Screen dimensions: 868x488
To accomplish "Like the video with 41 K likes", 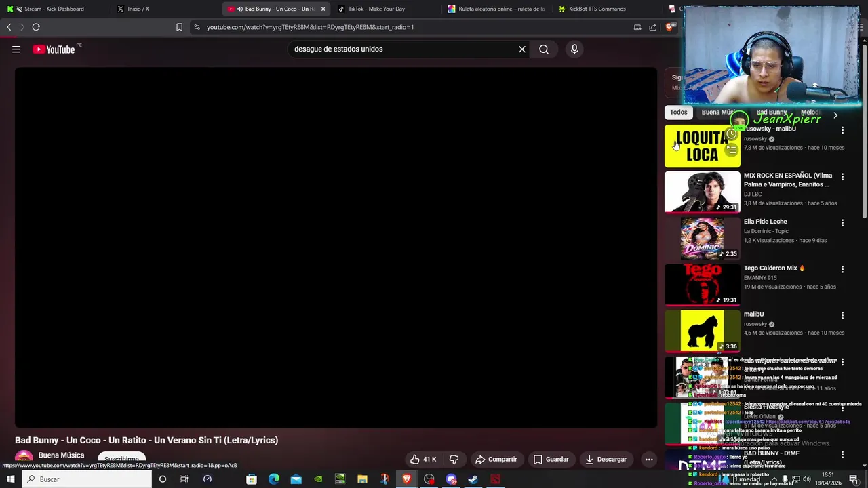I will [423, 459].
